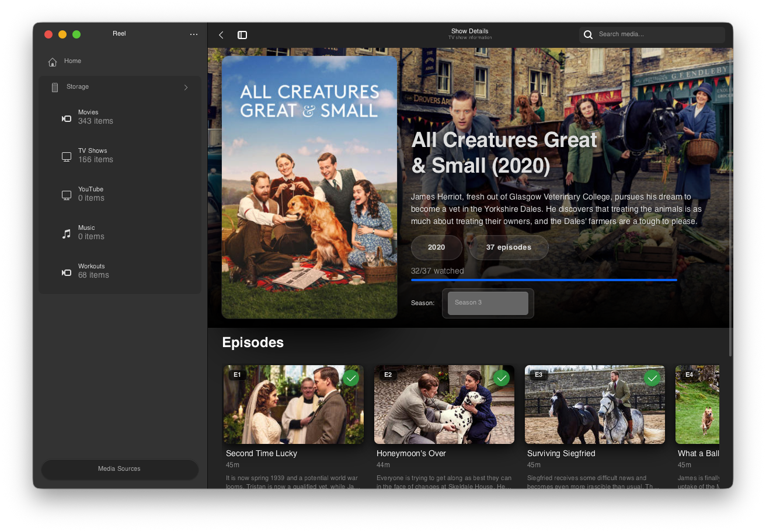The image size is (766, 532).
Task: Click the 37 episodes pill button
Action: [x=509, y=247]
